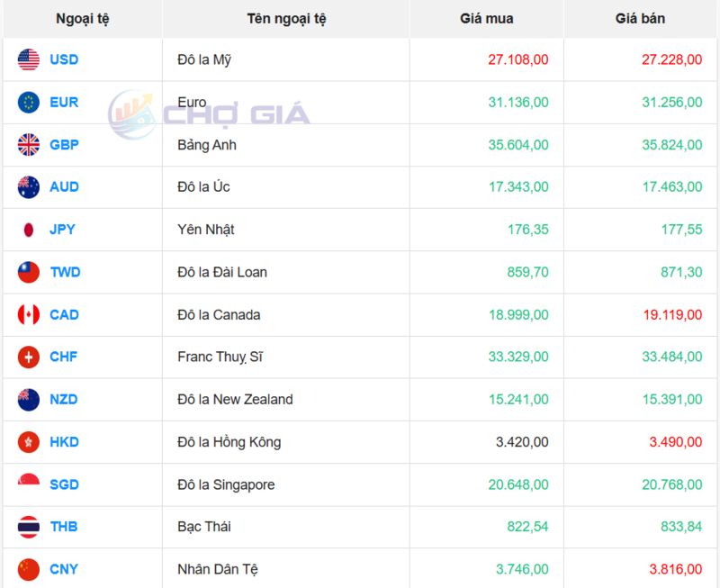The image size is (720, 588).
Task: Click the Giá mua column header
Action: (x=486, y=19)
